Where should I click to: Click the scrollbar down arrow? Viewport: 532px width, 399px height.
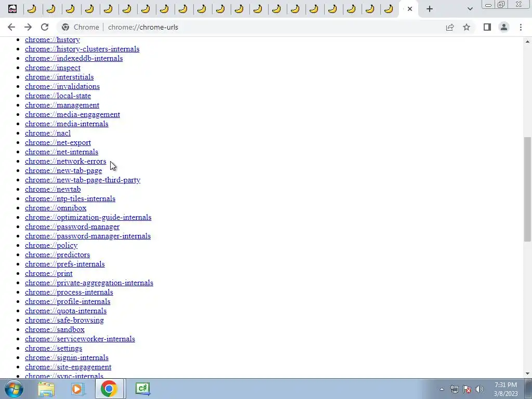click(527, 374)
